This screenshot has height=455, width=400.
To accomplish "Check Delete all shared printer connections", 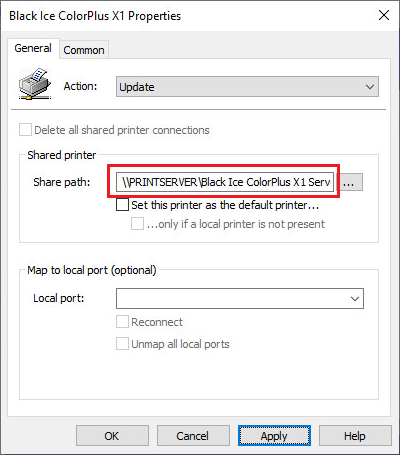I will click(x=25, y=130).
